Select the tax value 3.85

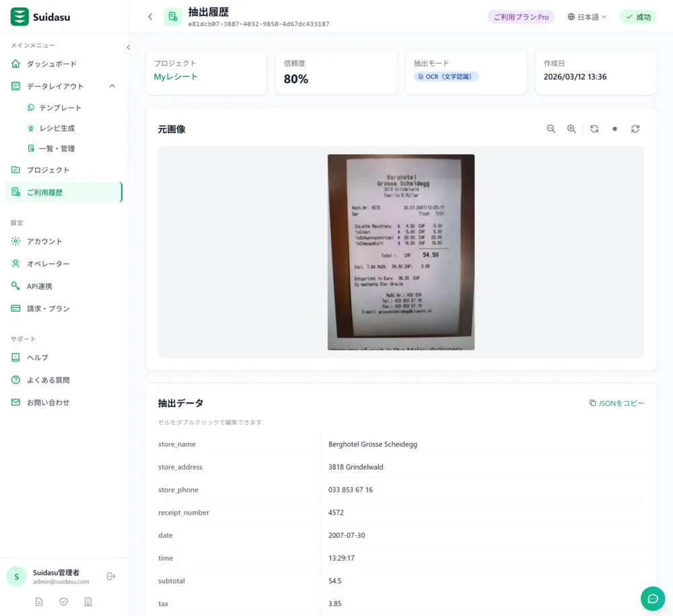(334, 604)
